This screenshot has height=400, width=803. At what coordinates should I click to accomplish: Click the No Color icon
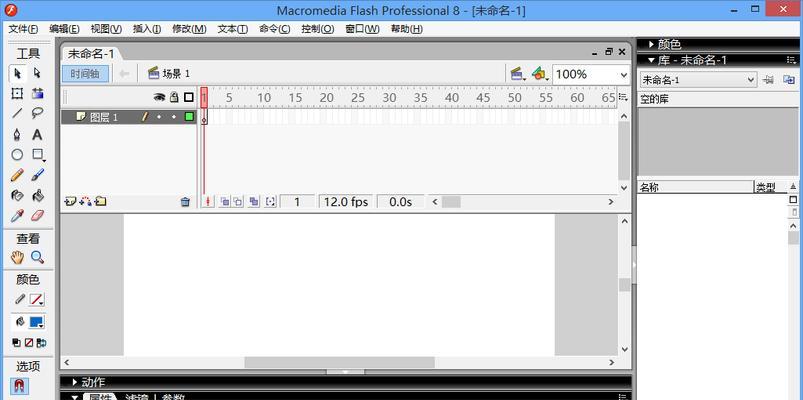[x=29, y=343]
